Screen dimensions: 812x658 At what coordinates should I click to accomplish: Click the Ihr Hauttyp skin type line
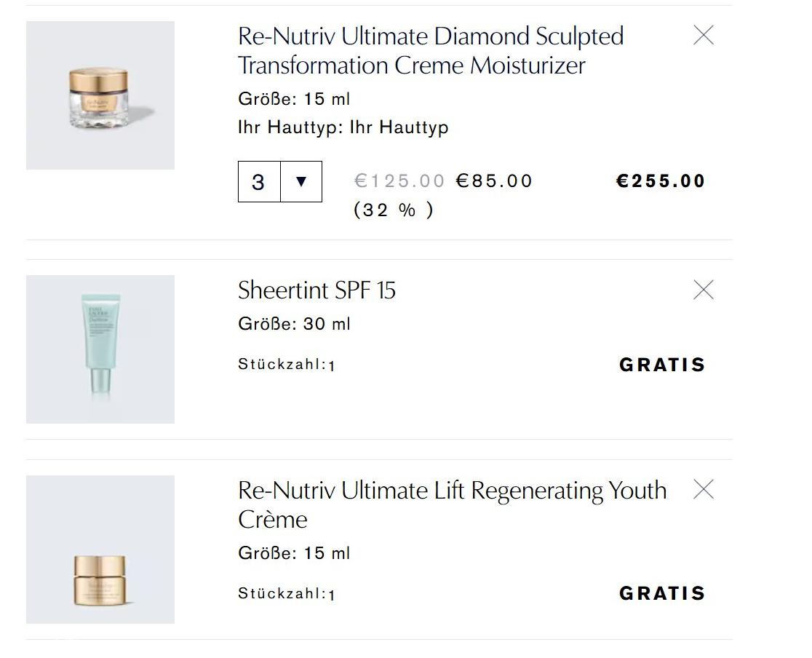[343, 127]
